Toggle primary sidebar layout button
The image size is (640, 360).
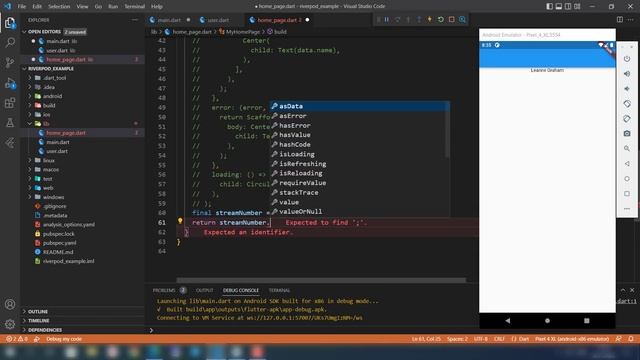click(550, 7)
